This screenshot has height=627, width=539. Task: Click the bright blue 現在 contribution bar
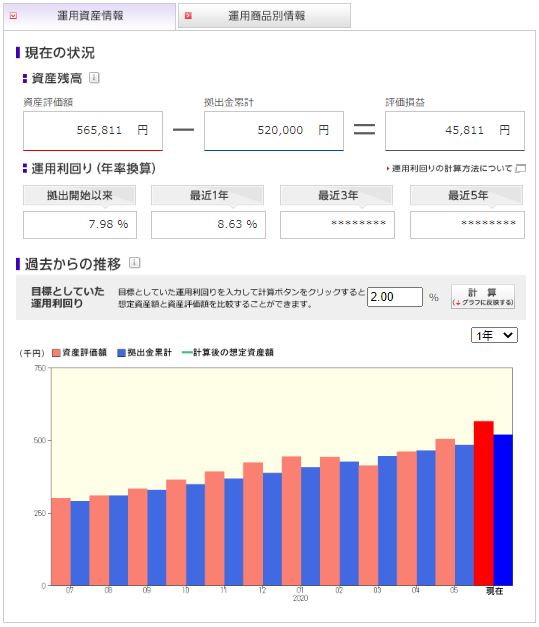(503, 510)
